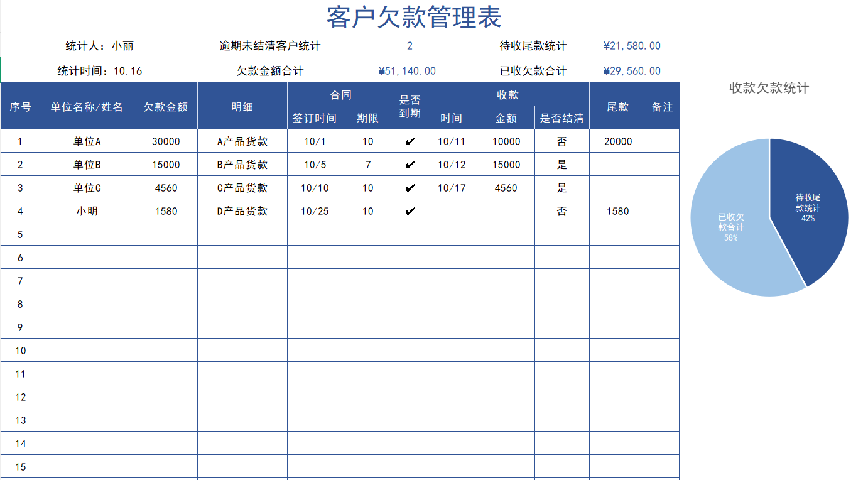
Task: Click the 签订时间 sub-header
Action: click(x=315, y=118)
